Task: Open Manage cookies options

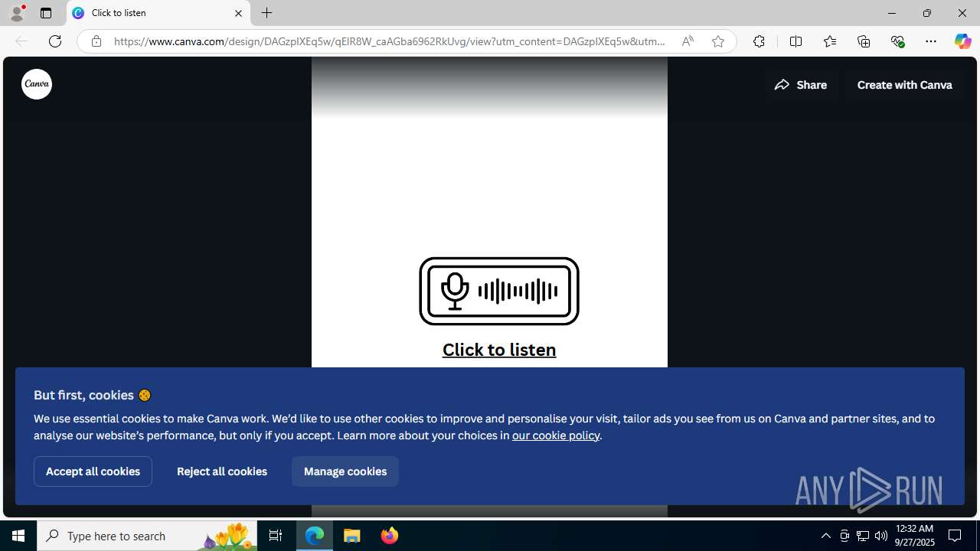Action: 345,471
